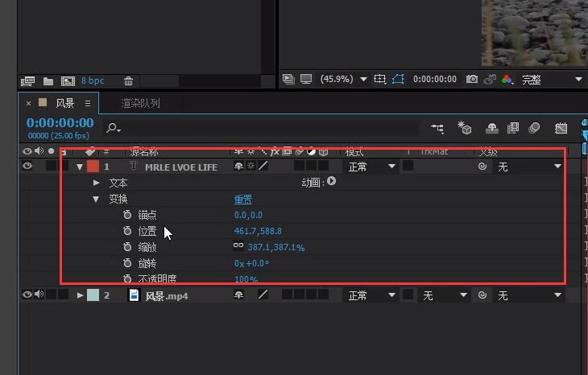
Task: Show the last snapshot icon
Action: coord(490,79)
